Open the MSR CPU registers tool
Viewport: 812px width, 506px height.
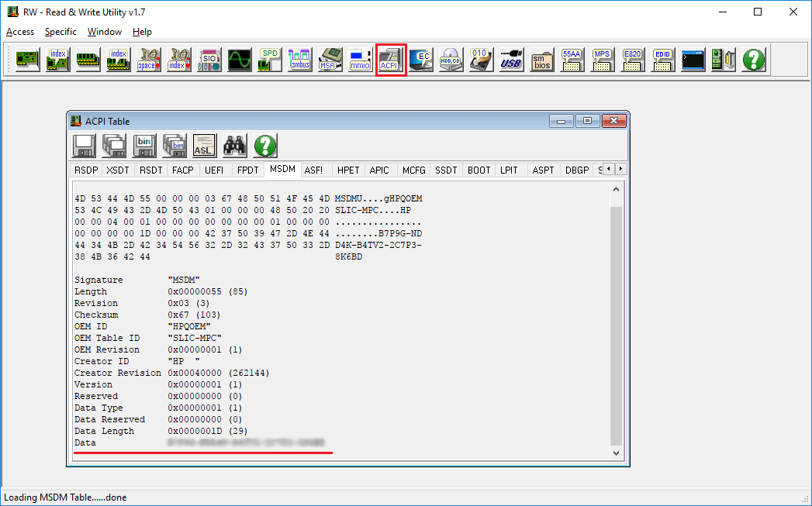(x=330, y=60)
